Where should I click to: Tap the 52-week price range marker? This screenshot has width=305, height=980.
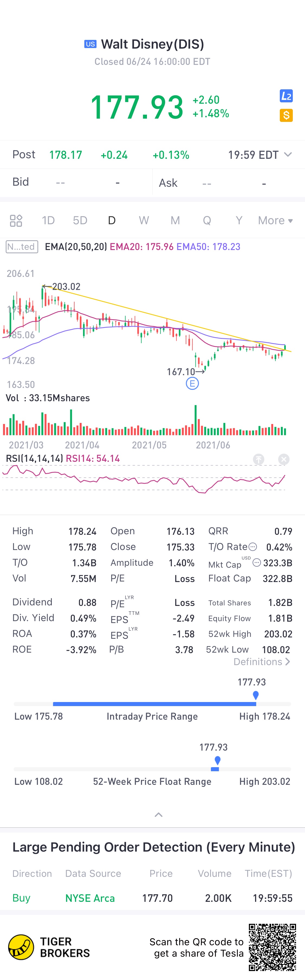point(217,760)
